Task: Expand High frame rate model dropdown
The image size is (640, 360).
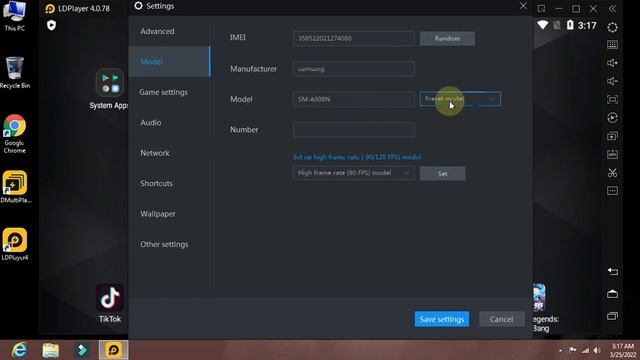Action: [353, 173]
